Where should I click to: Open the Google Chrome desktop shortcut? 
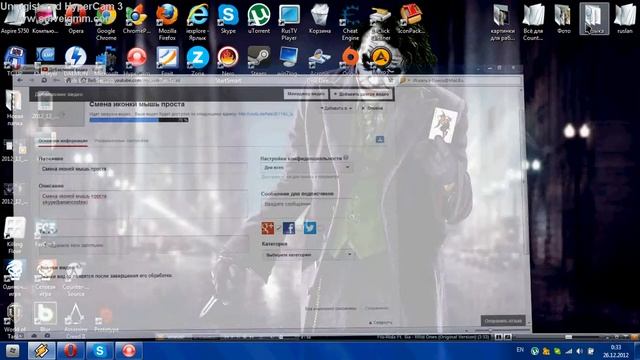tap(106, 21)
